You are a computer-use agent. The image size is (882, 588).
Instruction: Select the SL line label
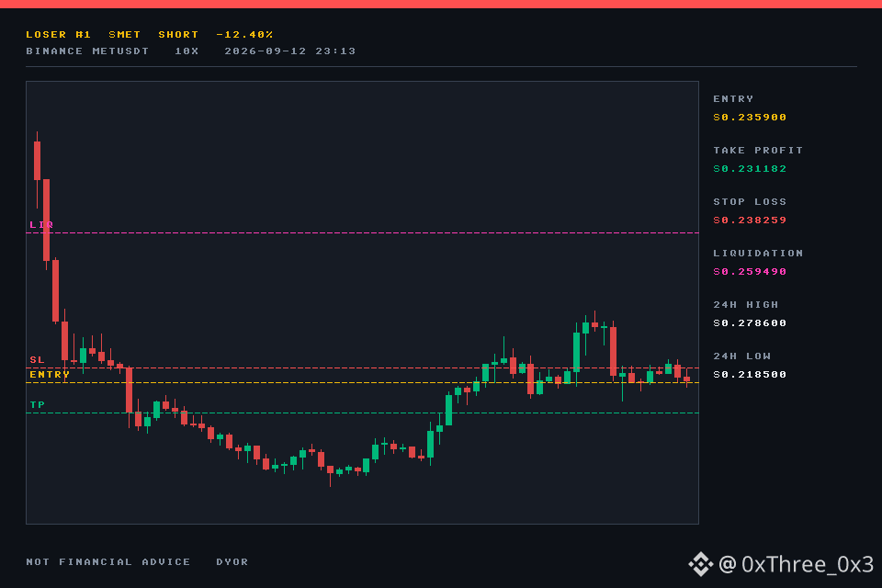click(37, 359)
